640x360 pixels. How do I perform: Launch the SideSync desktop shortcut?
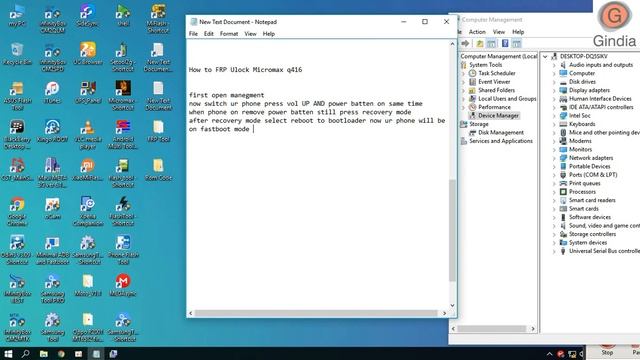(87, 16)
